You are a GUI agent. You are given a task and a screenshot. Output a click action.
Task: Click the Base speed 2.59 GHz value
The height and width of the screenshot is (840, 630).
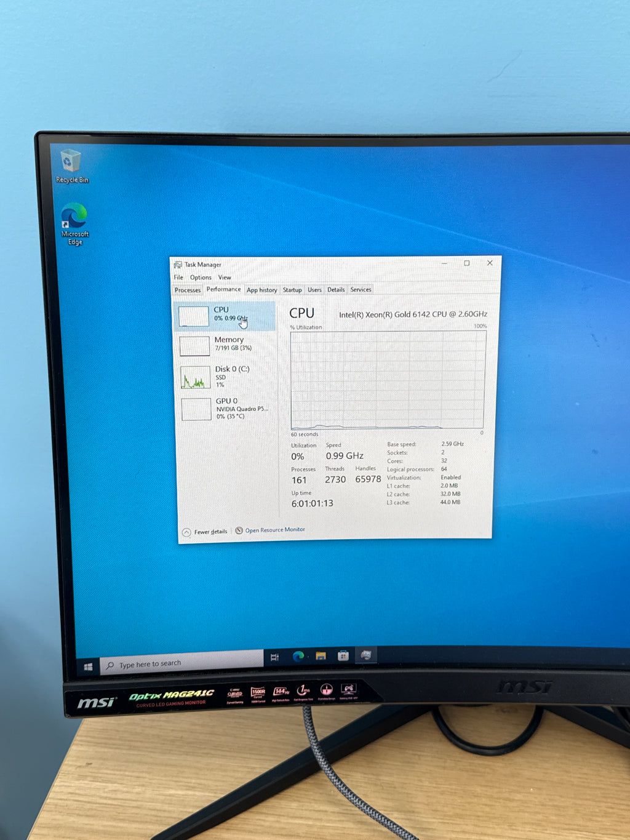click(452, 444)
